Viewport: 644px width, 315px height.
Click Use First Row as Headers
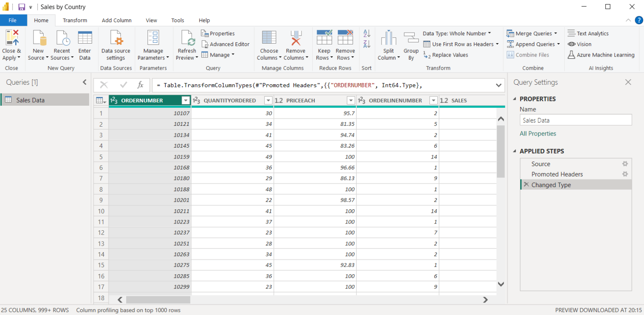pos(461,44)
